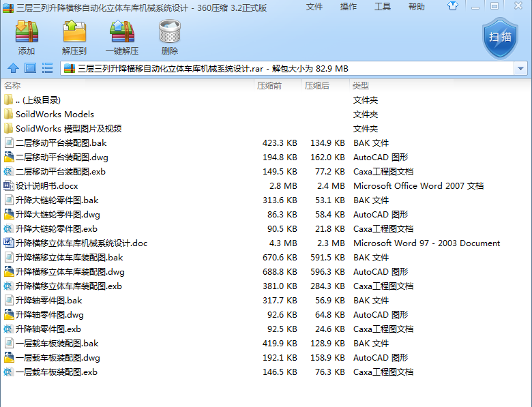Select 升降大链轮零件图.dwg AutoCAD icon

[9, 214]
